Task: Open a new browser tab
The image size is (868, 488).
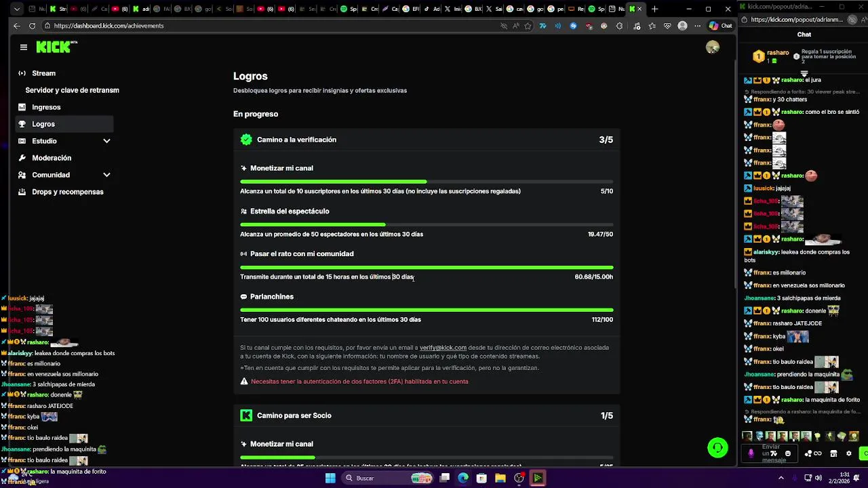Action: (654, 9)
